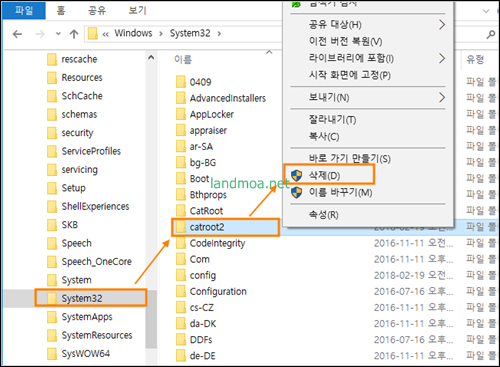This screenshot has height=367, width=500.
Task: Switch to the 보기 ribbon tab
Action: pos(137,10)
